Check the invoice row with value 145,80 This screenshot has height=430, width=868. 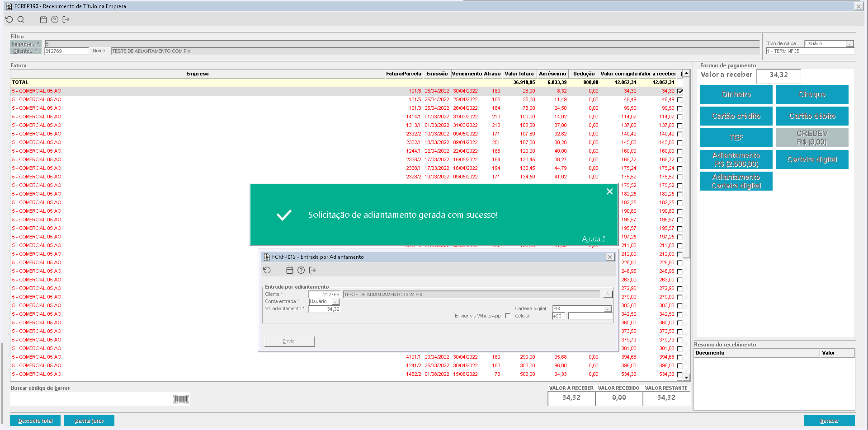pos(680,143)
